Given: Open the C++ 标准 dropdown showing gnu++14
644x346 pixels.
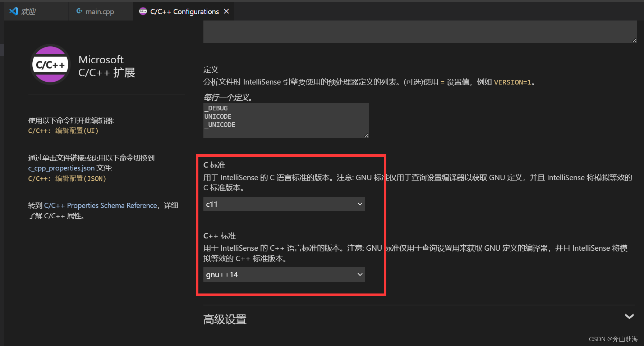Looking at the screenshot, I should point(284,274).
